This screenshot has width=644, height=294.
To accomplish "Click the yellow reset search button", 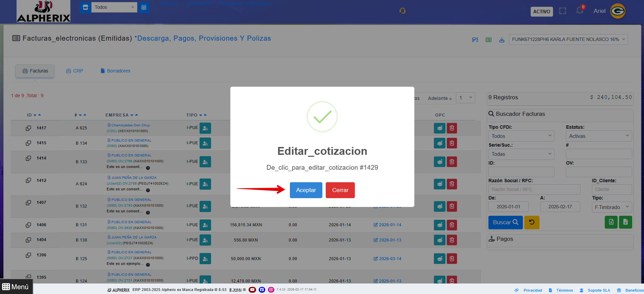I will tap(532, 223).
